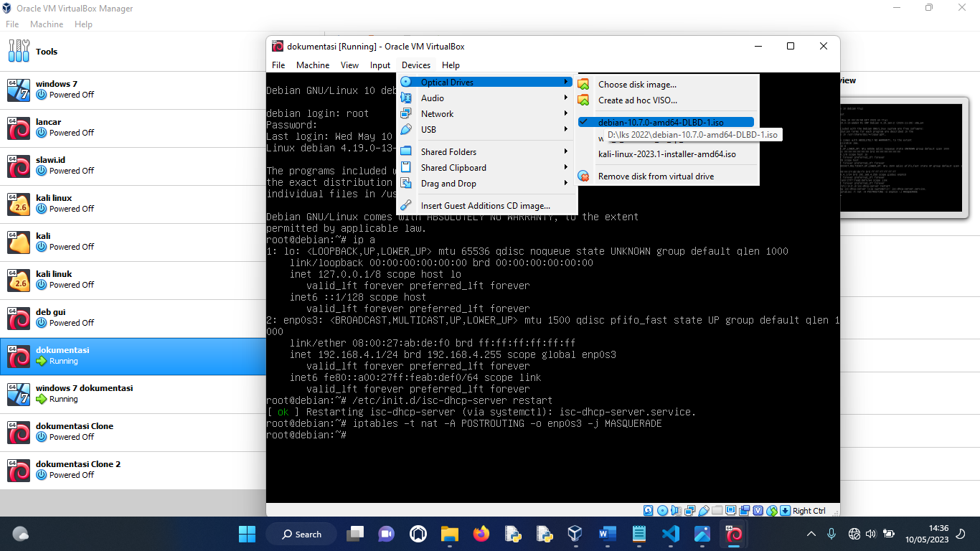Open the Help menu in VM window
This screenshot has width=980, height=551.
point(451,65)
